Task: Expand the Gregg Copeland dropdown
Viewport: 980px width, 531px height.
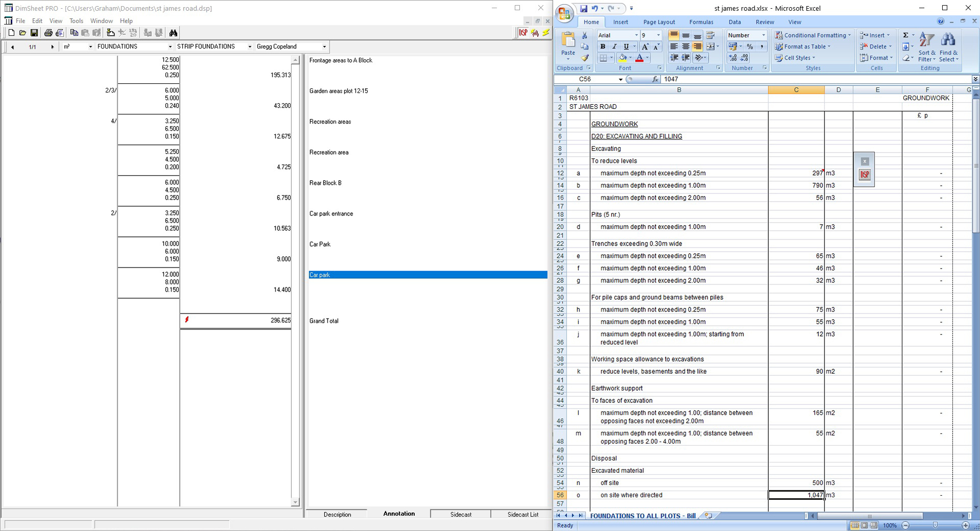Action: click(x=324, y=46)
